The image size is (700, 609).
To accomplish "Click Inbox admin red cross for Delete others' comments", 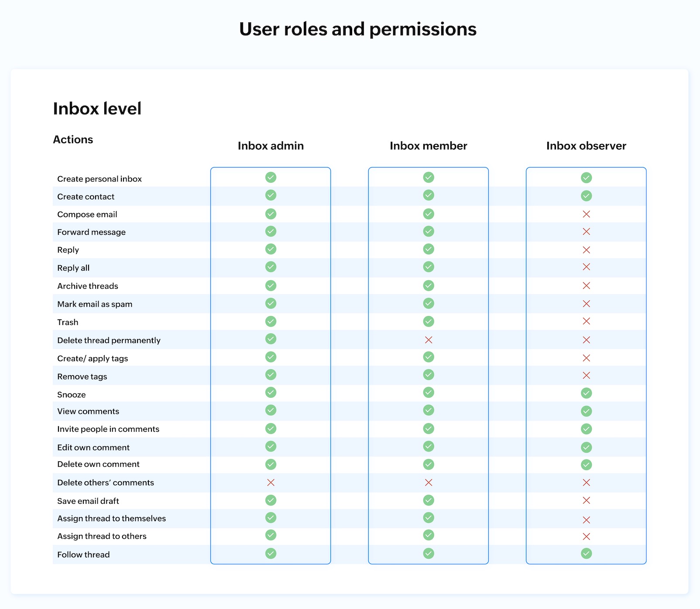I will (271, 482).
